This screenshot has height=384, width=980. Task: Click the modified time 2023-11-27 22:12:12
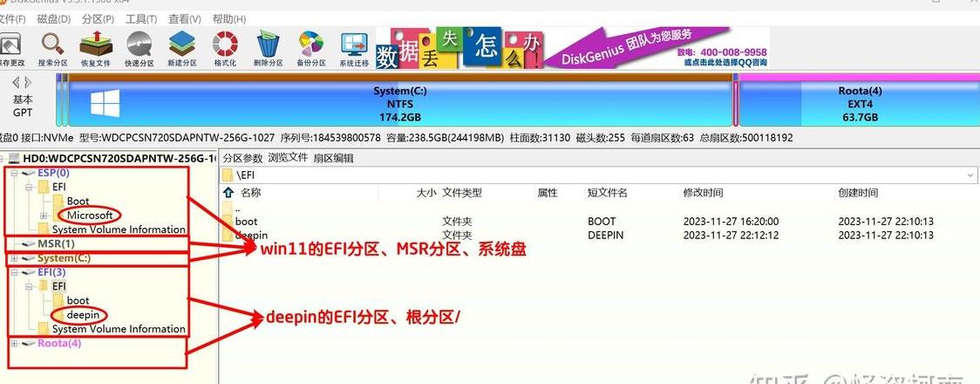731,235
